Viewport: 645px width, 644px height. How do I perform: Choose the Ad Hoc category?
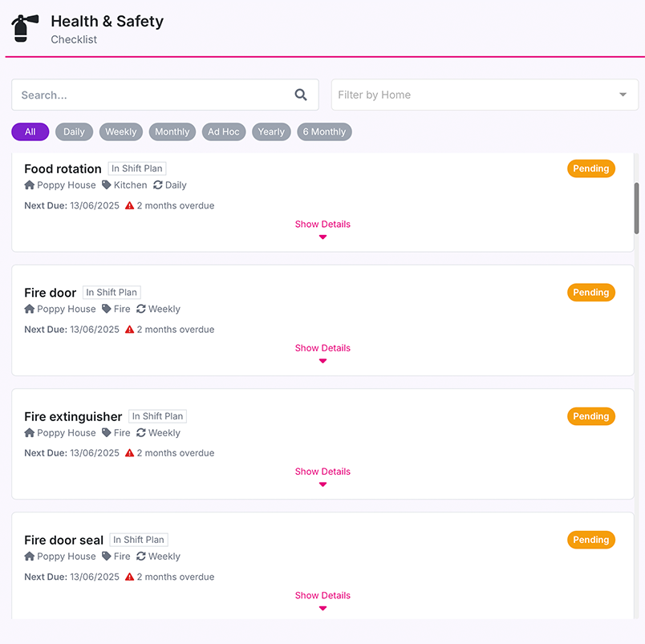pyautogui.click(x=223, y=132)
